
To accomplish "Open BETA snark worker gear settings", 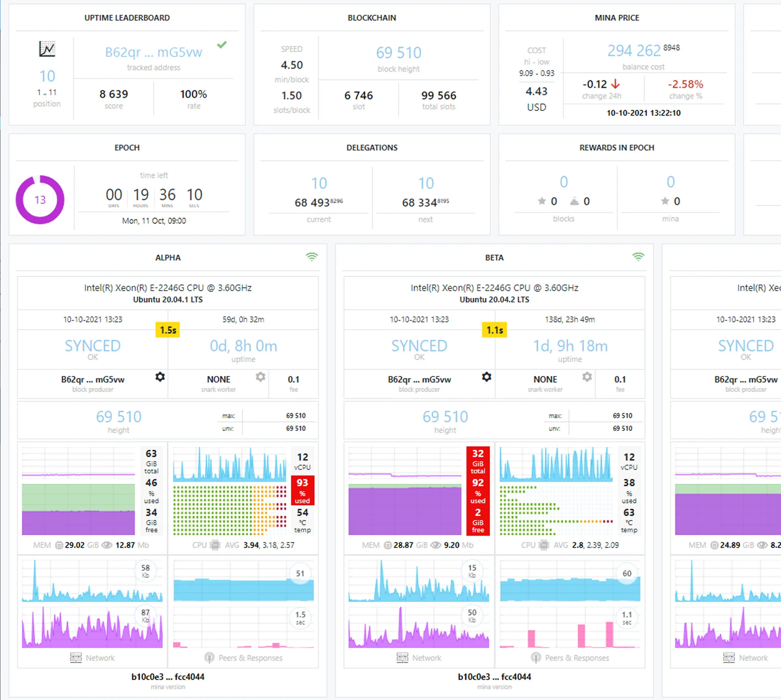I will [587, 377].
